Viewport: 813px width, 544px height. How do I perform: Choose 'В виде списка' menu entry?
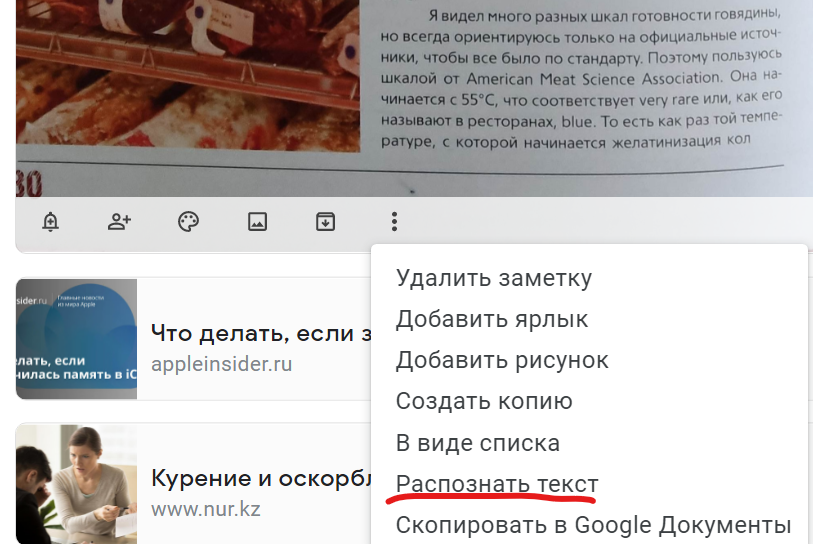click(x=478, y=443)
